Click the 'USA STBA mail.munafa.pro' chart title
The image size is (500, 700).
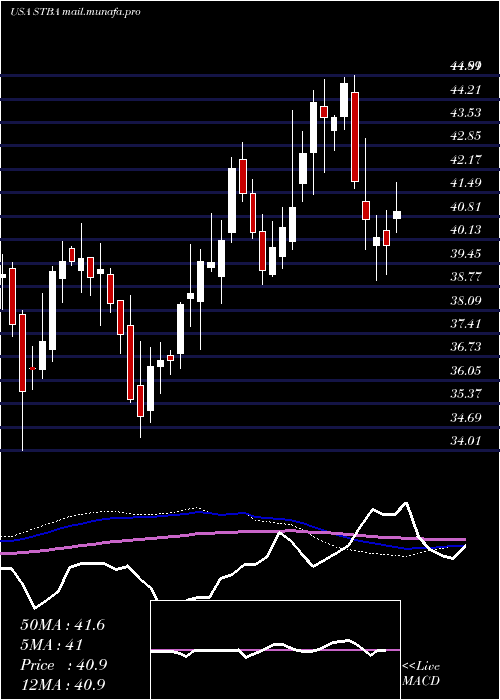[75, 12]
